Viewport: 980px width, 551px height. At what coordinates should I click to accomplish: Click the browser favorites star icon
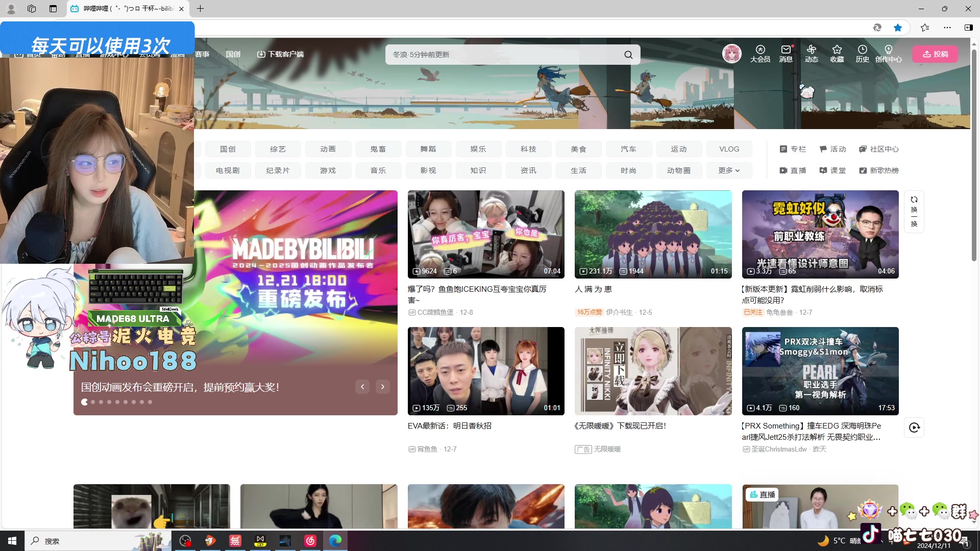pyautogui.click(x=898, y=28)
